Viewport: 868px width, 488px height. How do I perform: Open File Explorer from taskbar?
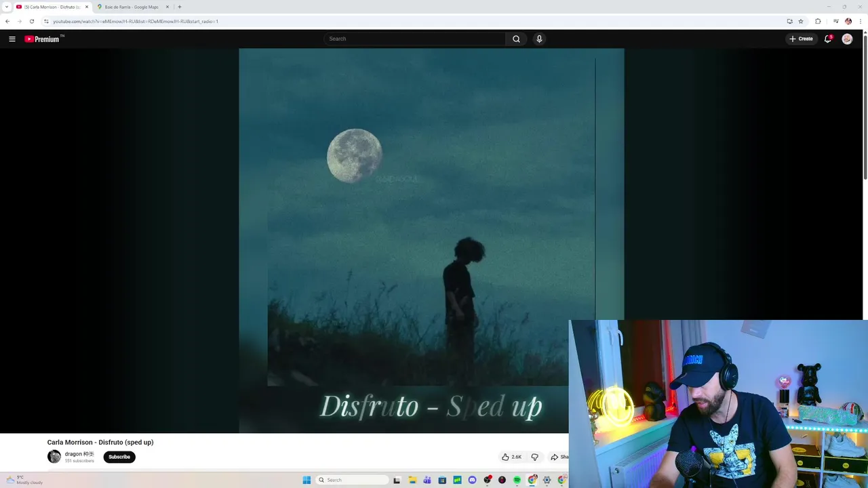(412, 480)
